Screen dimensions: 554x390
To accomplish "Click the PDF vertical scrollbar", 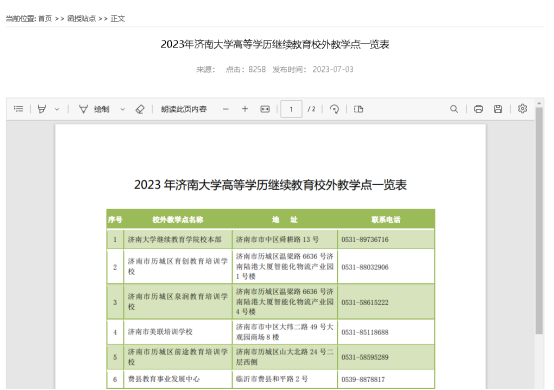I will (x=539, y=221).
